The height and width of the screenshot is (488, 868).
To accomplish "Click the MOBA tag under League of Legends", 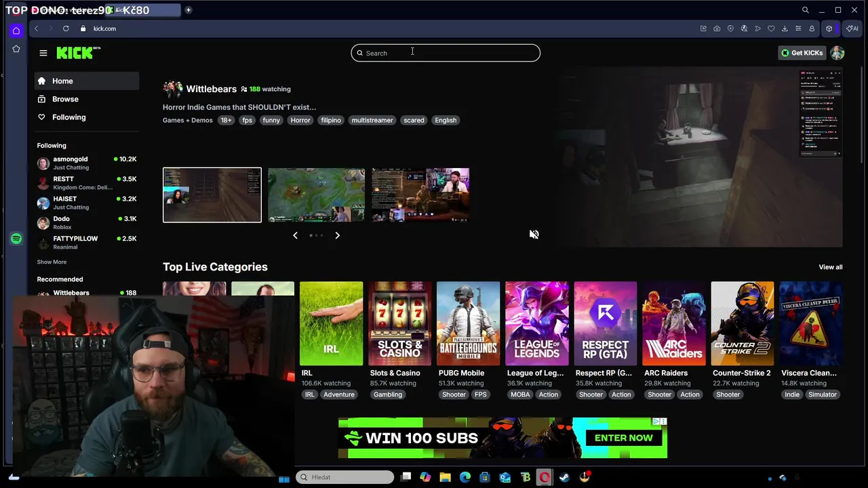I will point(520,394).
